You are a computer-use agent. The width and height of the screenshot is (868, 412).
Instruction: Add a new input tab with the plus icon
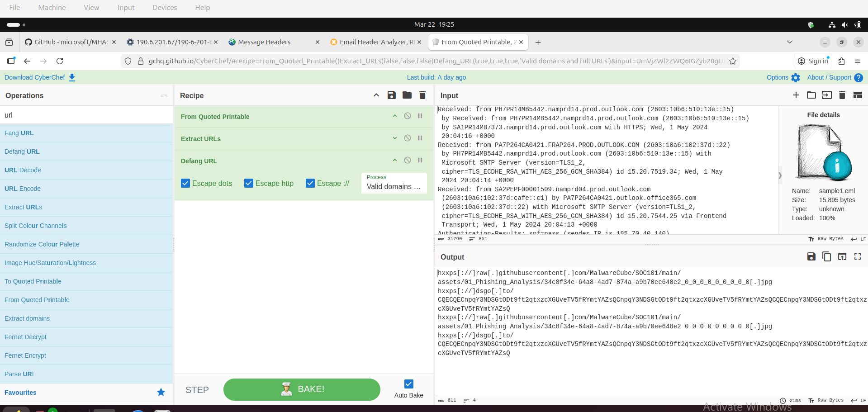(796, 95)
